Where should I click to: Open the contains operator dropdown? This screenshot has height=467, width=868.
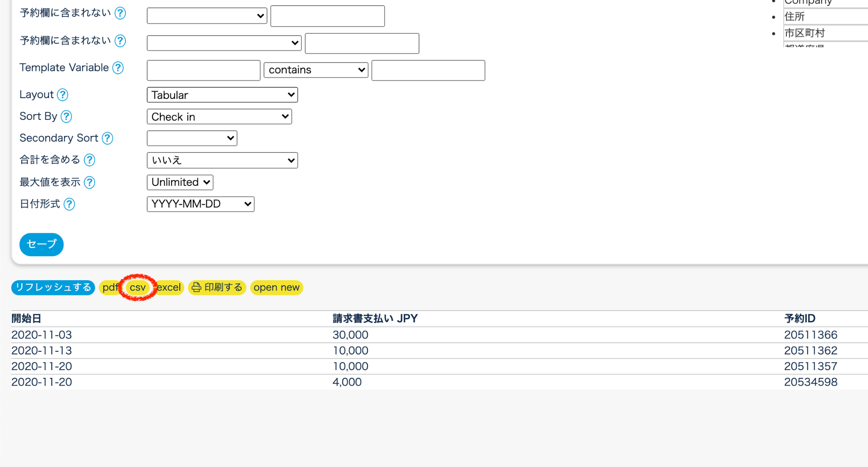pos(316,70)
